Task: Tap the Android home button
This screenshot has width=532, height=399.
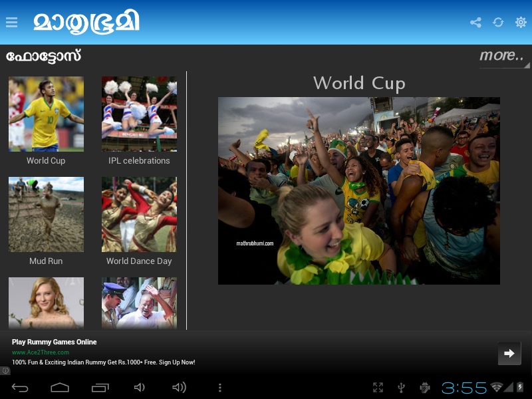Action: 60,388
